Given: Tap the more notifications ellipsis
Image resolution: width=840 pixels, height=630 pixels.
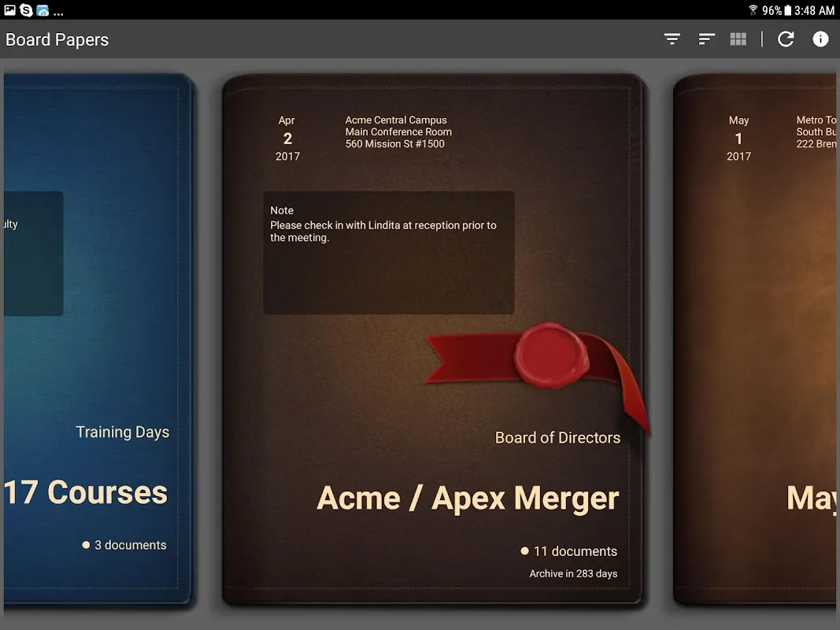Looking at the screenshot, I should tap(58, 13).
